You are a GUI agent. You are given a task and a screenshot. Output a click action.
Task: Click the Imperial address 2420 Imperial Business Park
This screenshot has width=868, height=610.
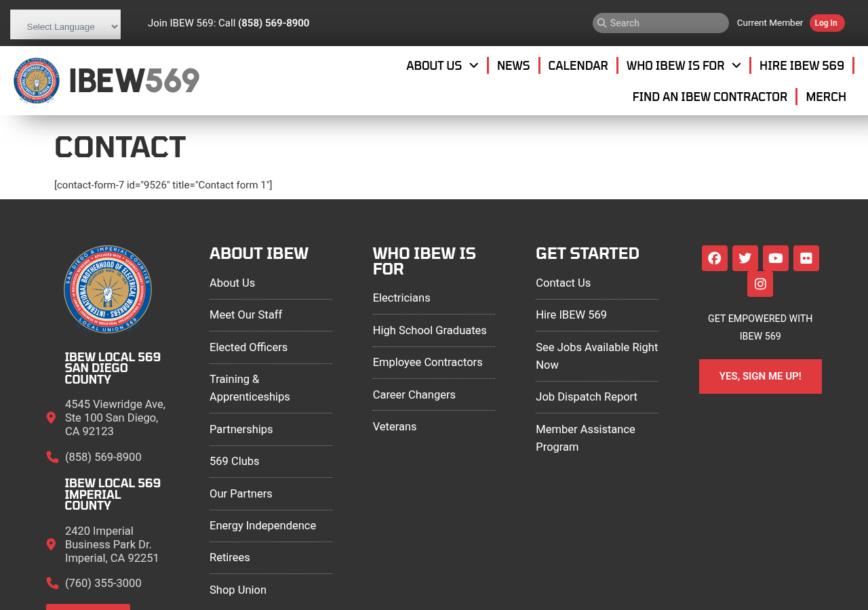[x=112, y=545]
